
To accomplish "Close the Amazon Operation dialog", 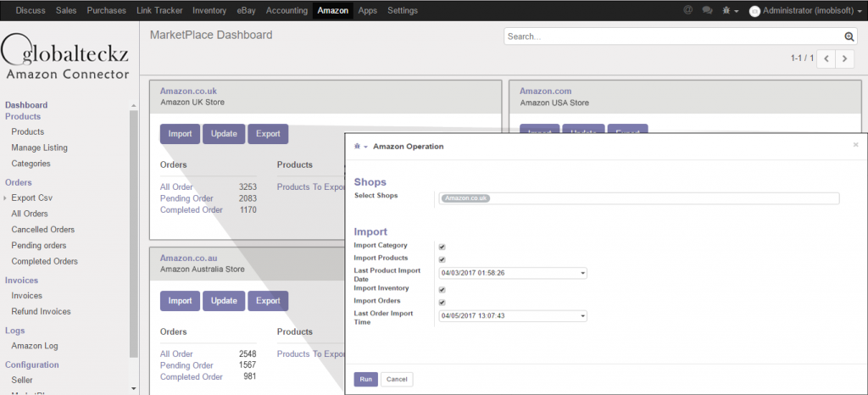I will pyautogui.click(x=855, y=145).
